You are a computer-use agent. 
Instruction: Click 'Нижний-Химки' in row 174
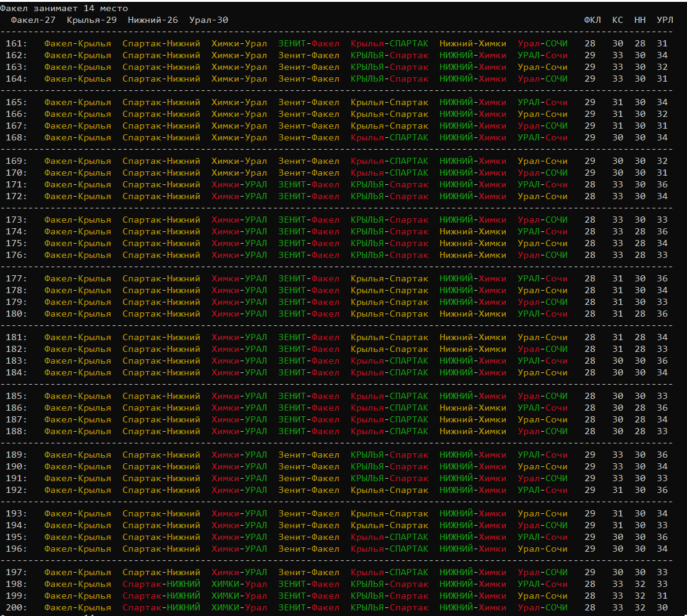point(473,232)
